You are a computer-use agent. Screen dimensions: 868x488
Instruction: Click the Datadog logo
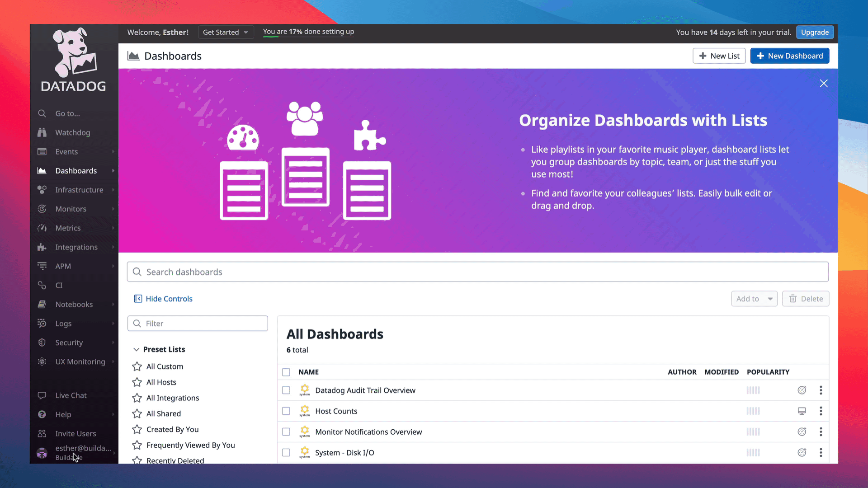pyautogui.click(x=74, y=60)
